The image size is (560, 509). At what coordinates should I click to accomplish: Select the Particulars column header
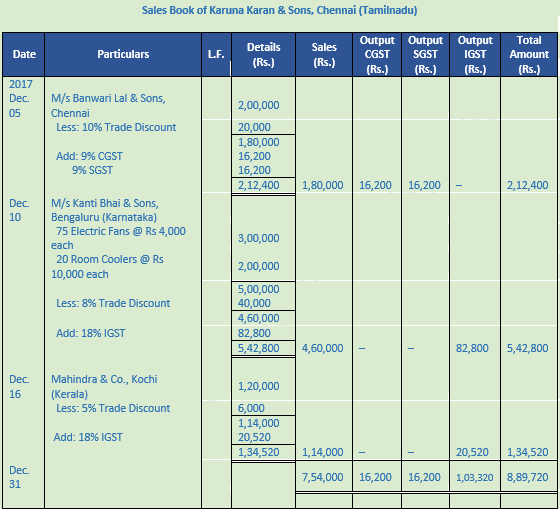click(123, 54)
